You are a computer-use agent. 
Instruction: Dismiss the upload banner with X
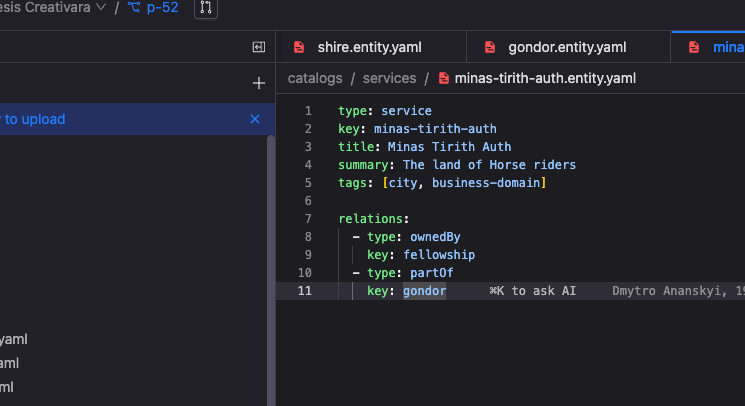click(x=255, y=119)
